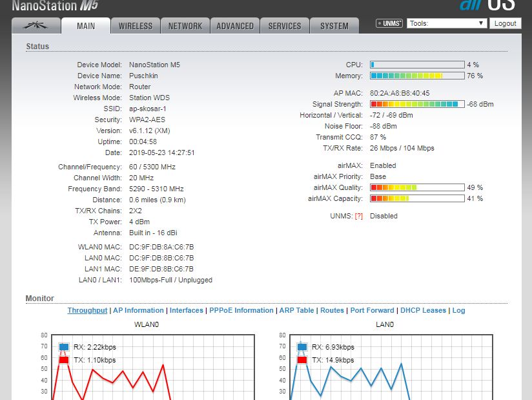The image size is (532, 400).
Task: Click the airMAX Quality bar
Action: [x=417, y=187]
